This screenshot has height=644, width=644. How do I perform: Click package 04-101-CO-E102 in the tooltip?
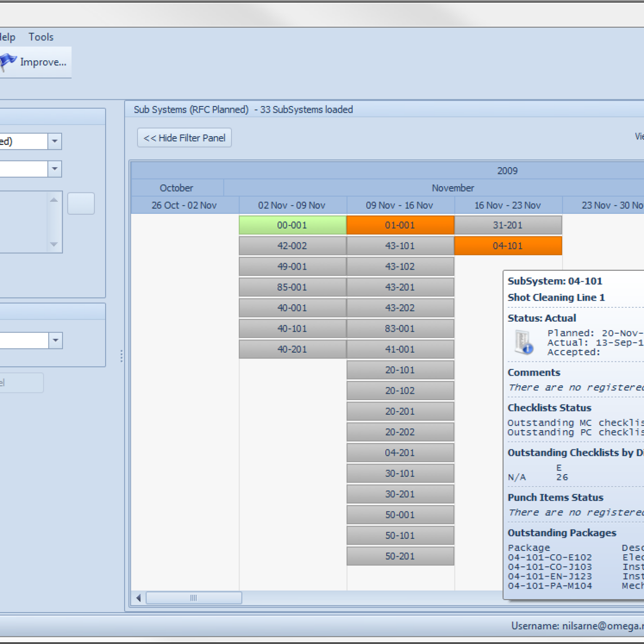pyautogui.click(x=550, y=558)
